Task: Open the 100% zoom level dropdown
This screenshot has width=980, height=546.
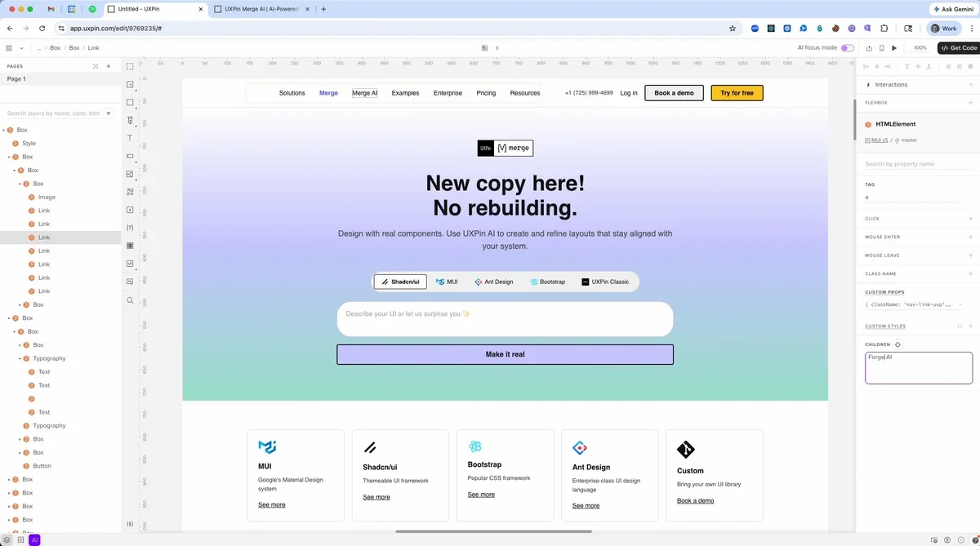Action: pos(920,48)
